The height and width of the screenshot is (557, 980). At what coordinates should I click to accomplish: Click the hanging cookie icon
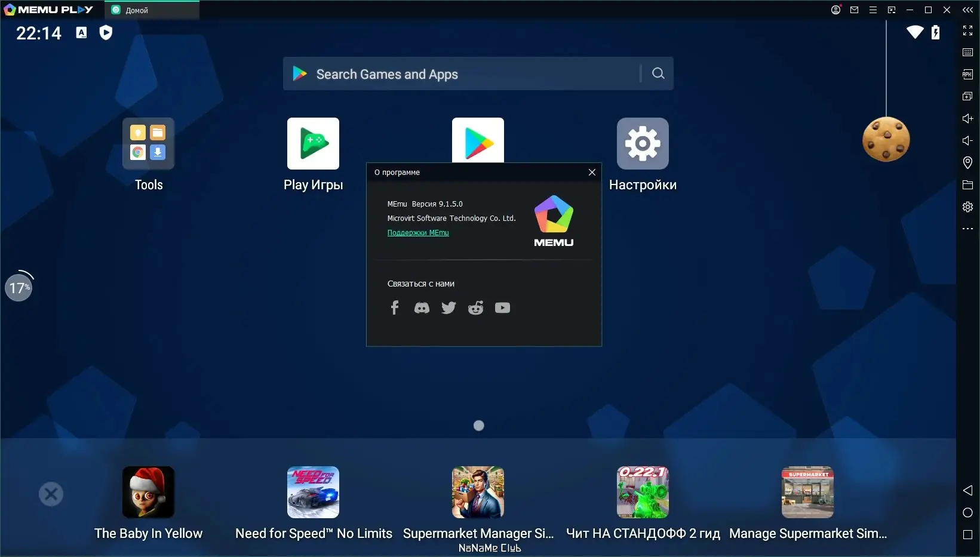click(886, 139)
